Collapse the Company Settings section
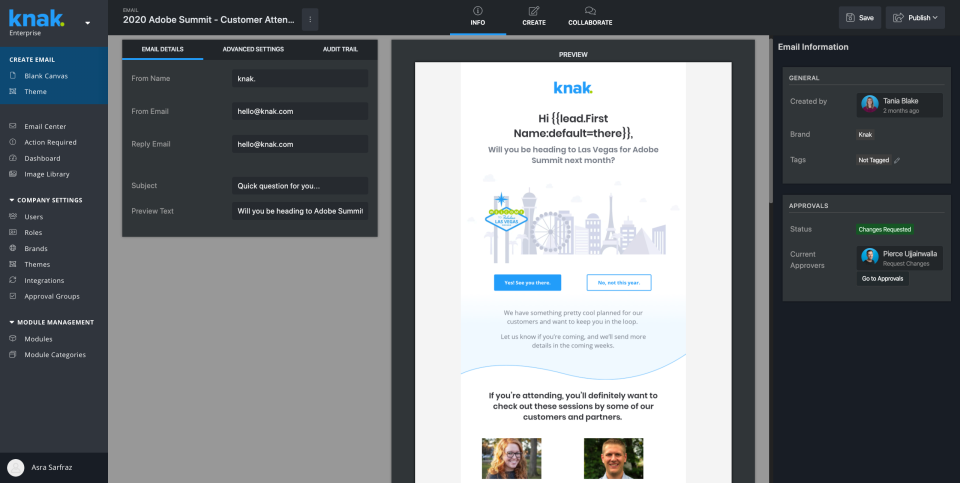 point(12,200)
